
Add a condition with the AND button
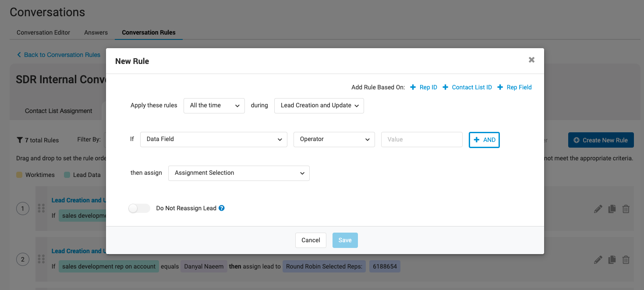coord(484,140)
